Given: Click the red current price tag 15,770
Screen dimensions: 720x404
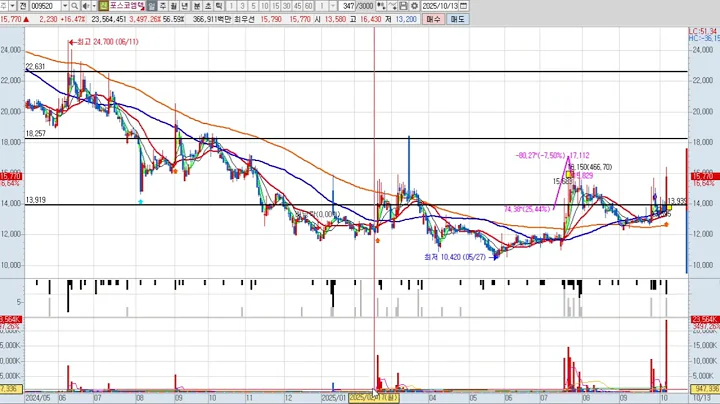Looking at the screenshot, I should (x=706, y=176).
